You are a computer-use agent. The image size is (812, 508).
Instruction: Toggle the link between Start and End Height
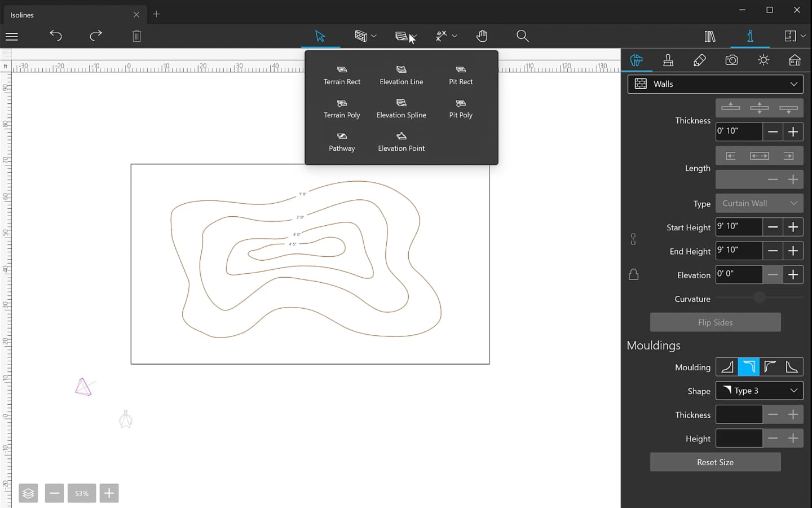[x=633, y=239]
